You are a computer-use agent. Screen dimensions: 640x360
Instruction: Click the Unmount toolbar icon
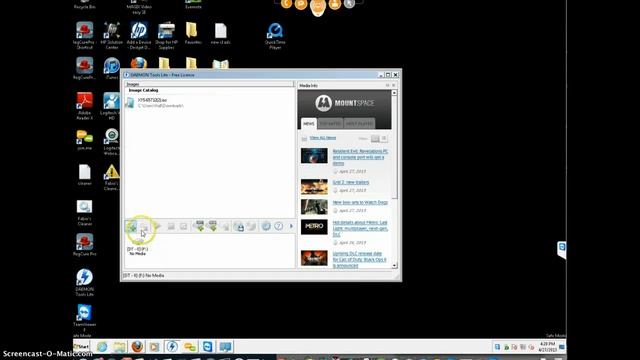point(171,226)
